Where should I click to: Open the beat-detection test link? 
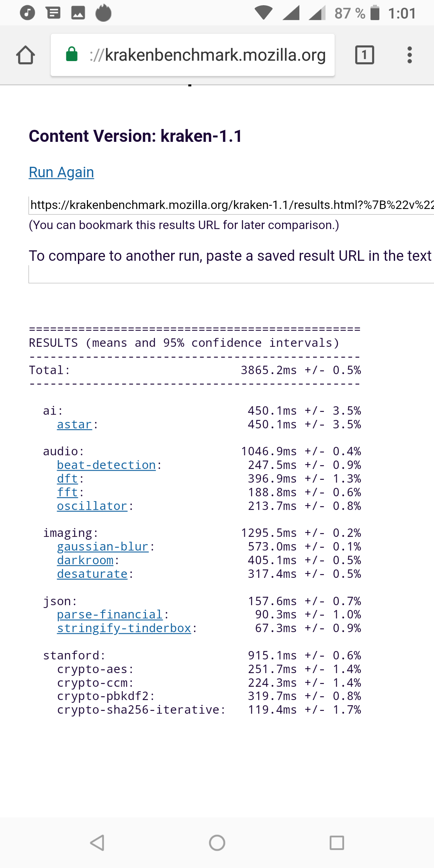pyautogui.click(x=106, y=465)
